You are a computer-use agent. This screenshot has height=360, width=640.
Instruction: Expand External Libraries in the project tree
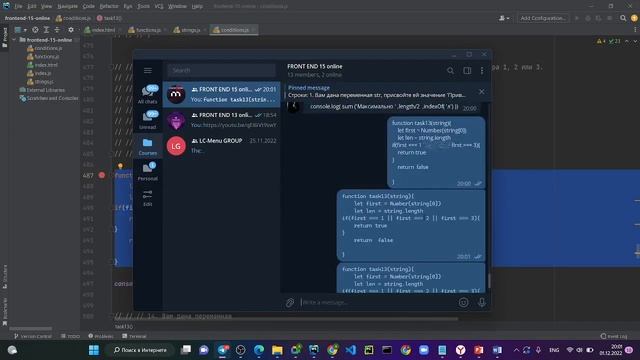coord(42,90)
